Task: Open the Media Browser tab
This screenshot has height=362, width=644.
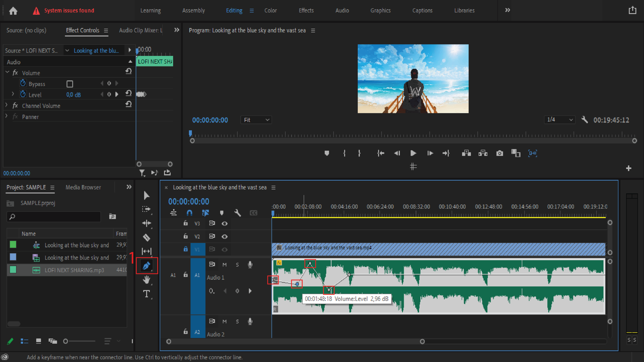Action: click(x=83, y=187)
